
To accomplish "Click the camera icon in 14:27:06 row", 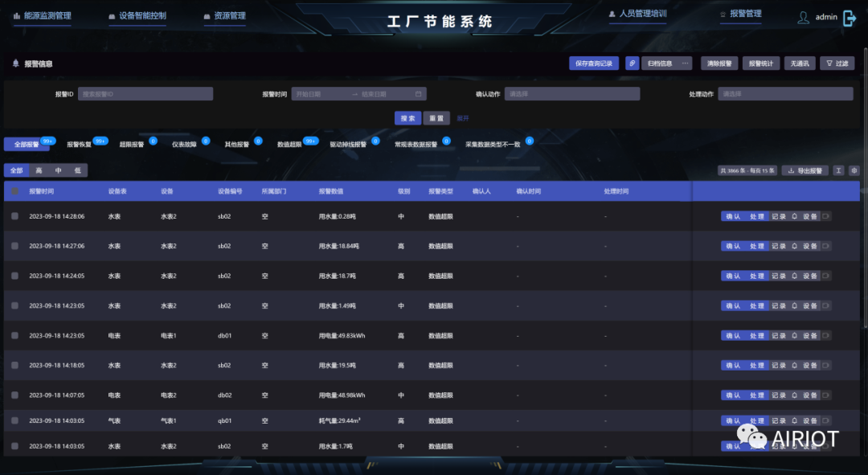I will point(826,247).
